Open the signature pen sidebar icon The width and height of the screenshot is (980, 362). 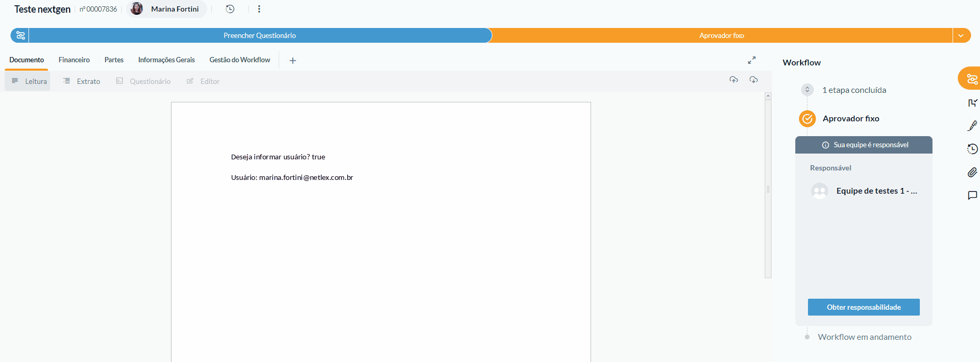point(973,126)
